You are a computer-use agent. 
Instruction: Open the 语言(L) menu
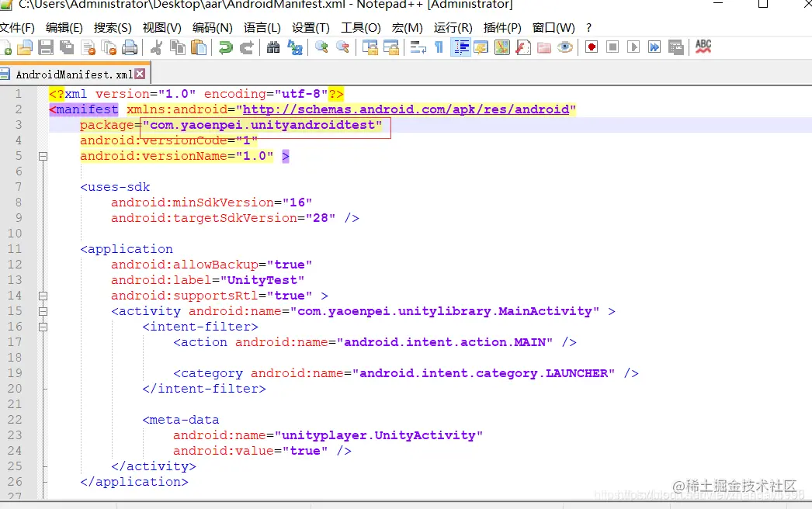pyautogui.click(x=262, y=28)
